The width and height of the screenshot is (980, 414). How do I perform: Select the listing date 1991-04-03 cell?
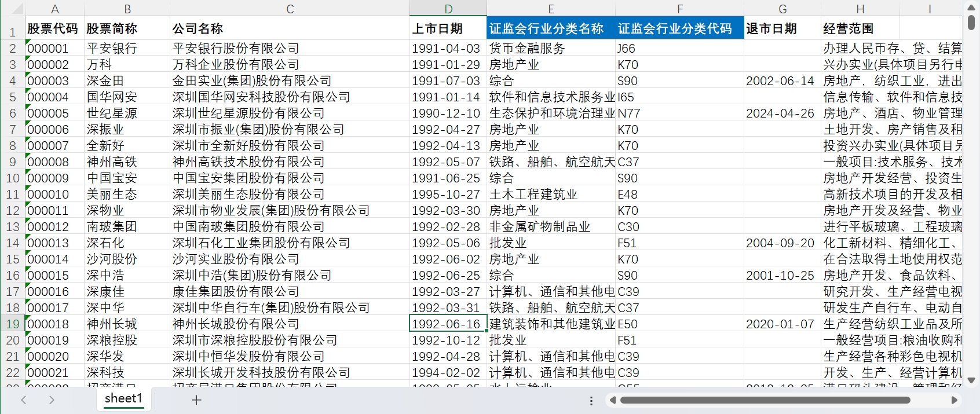[x=448, y=49]
